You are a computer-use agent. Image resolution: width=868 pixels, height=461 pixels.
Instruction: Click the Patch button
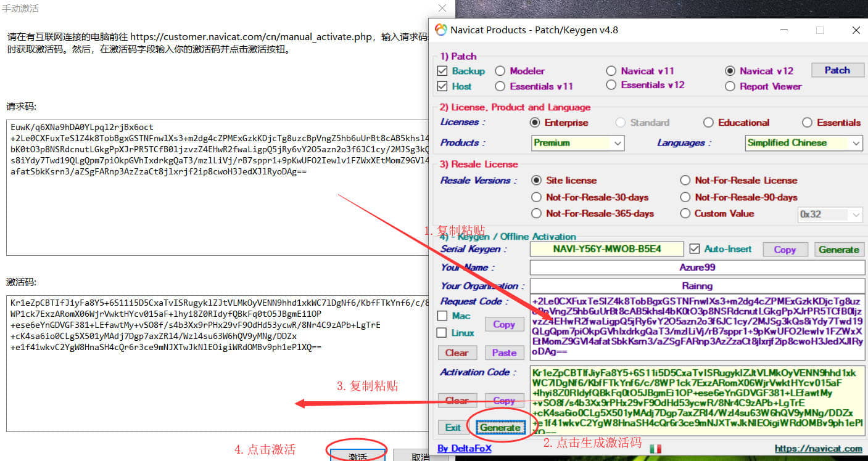click(x=837, y=70)
